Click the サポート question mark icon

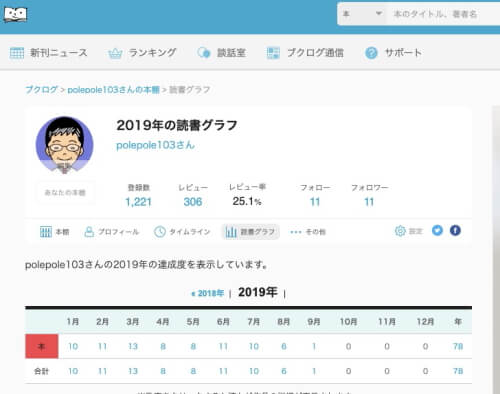(x=371, y=53)
